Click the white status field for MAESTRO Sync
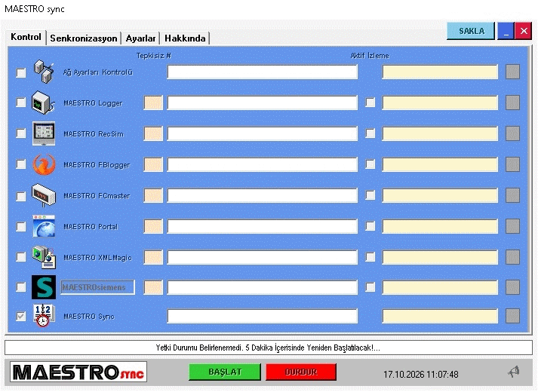 (x=263, y=316)
